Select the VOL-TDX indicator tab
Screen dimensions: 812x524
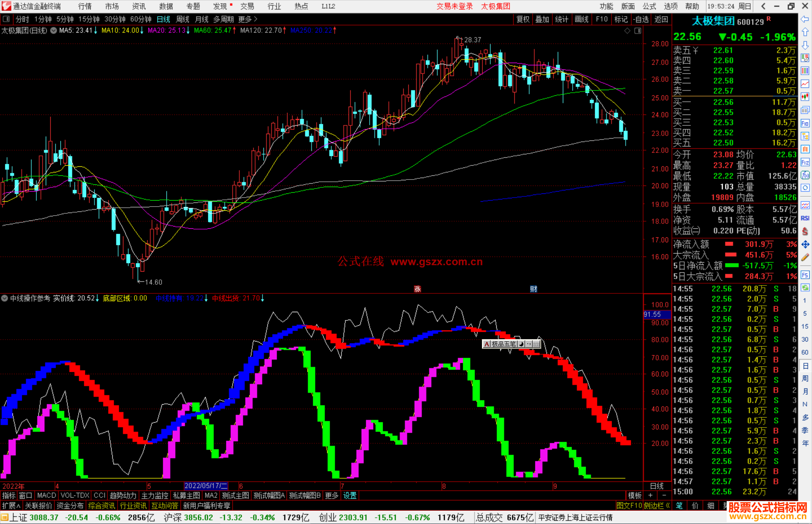coord(75,495)
